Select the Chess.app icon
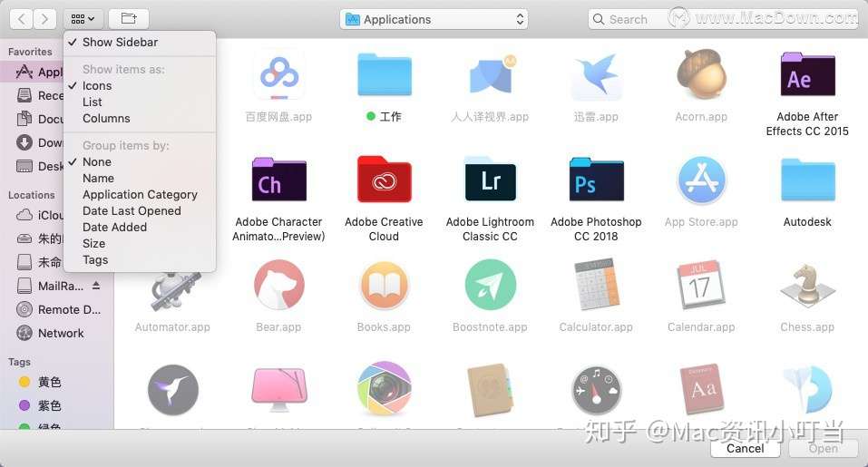This screenshot has width=868, height=467. click(807, 285)
